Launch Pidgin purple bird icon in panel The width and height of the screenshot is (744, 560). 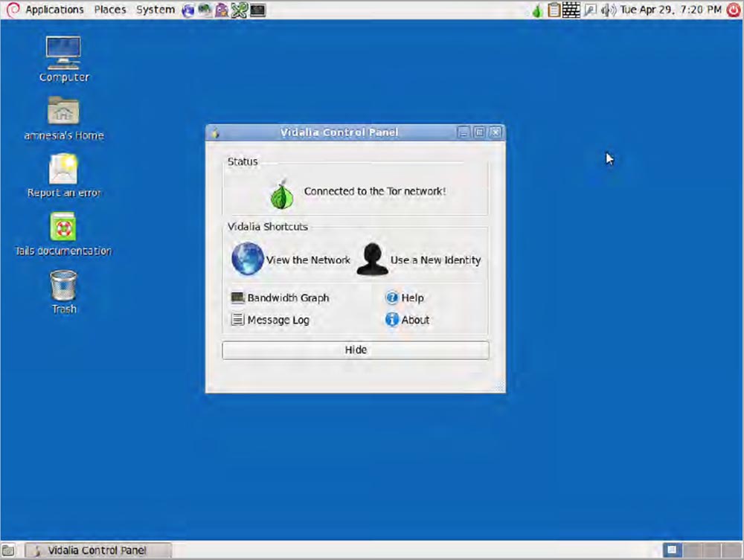coord(222,10)
